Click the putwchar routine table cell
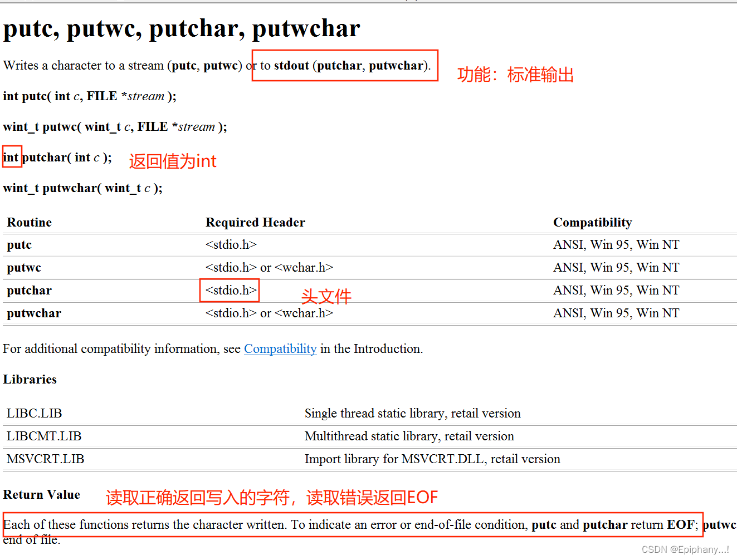Viewport: 737px width, 560px height. (34, 313)
